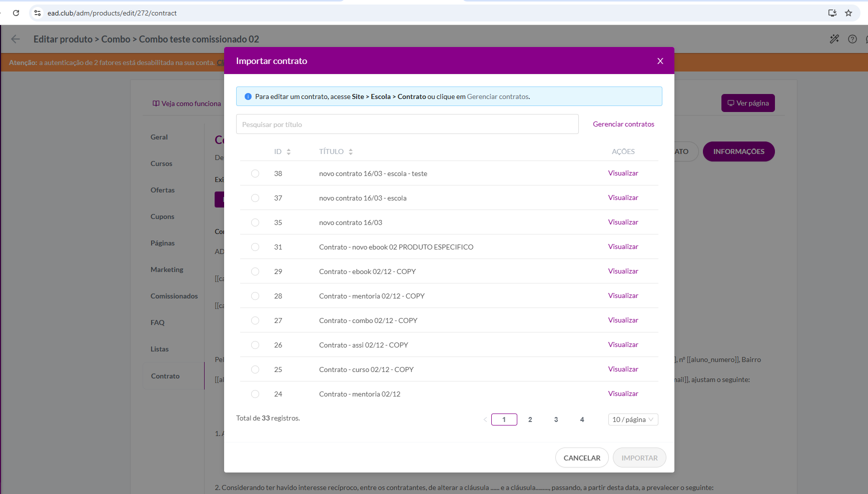868x494 pixels.
Task: Click the Ver página button
Action: (x=748, y=103)
